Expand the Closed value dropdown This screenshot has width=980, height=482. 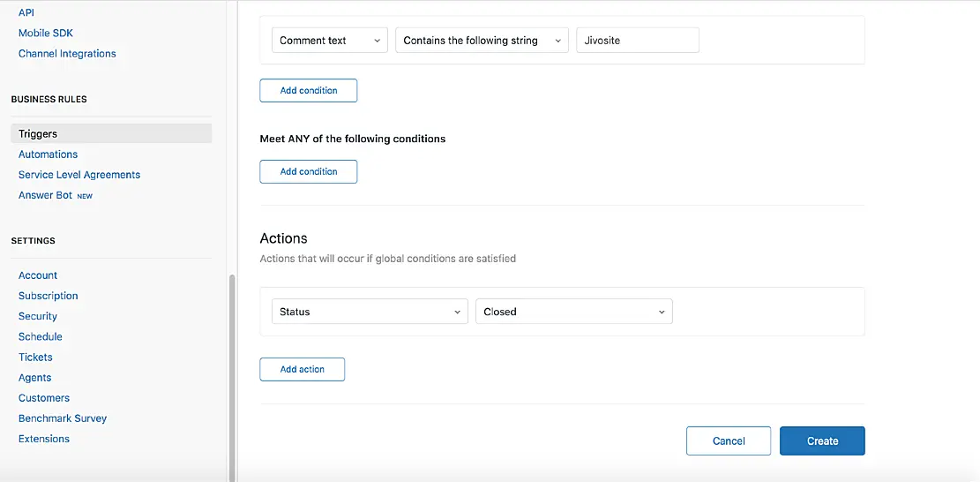click(573, 312)
